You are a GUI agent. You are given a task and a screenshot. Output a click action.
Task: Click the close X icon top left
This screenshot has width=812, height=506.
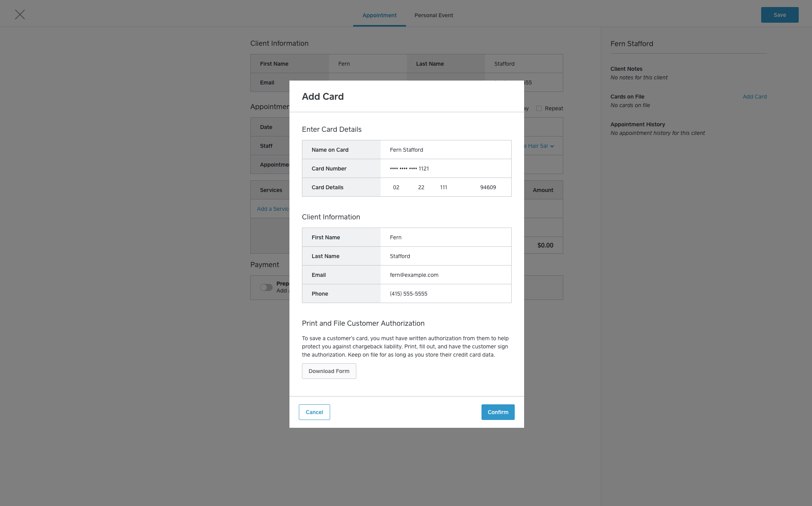coord(20,14)
